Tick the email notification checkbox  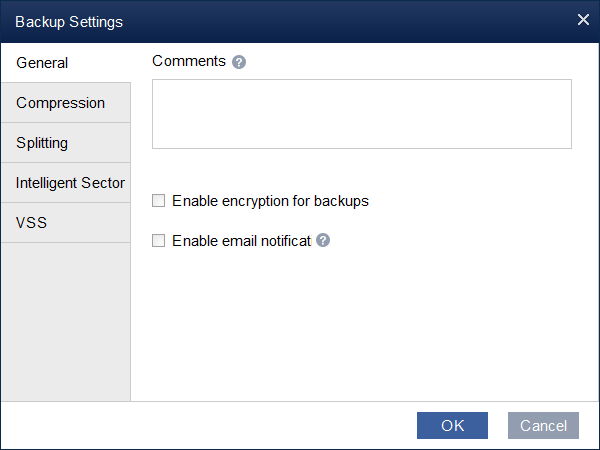pyautogui.click(x=158, y=241)
